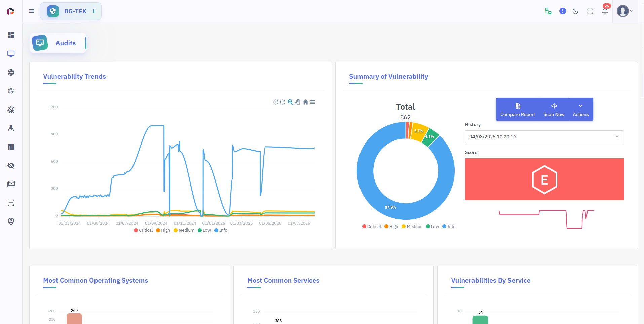Click the Scan Now button
This screenshot has width=644, height=324.
(554, 110)
